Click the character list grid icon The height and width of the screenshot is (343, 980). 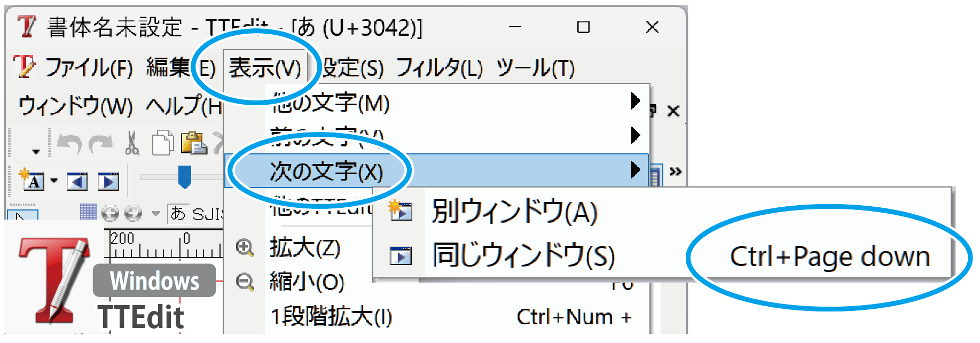(x=88, y=212)
